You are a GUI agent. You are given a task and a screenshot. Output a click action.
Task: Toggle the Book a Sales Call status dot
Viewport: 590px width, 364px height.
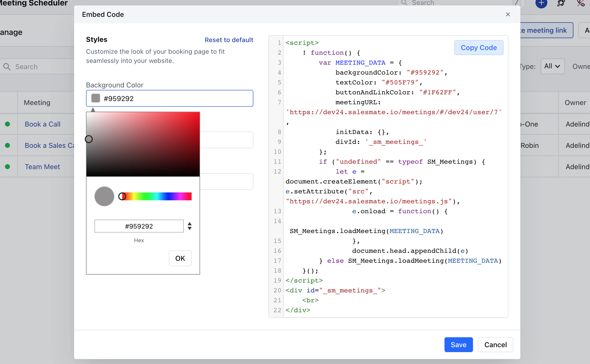point(7,145)
